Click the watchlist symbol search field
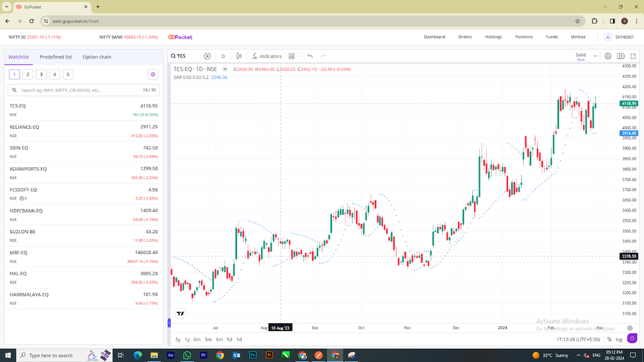 84,90
